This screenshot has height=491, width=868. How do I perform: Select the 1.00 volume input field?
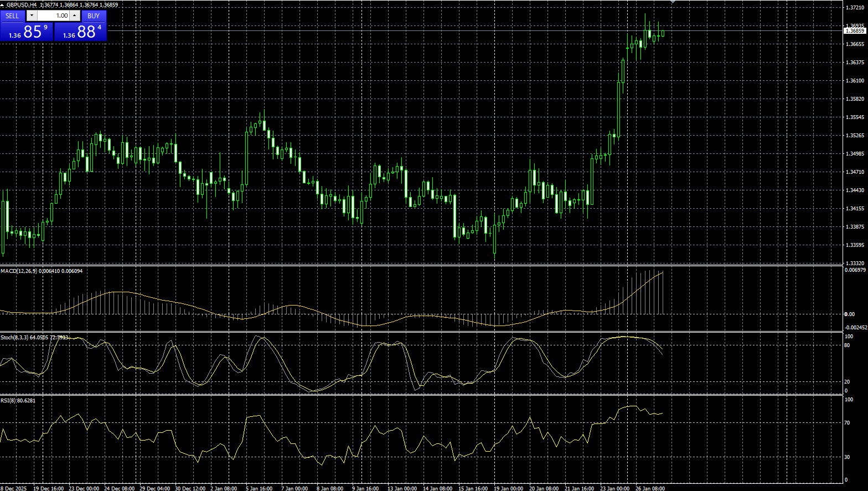click(53, 16)
